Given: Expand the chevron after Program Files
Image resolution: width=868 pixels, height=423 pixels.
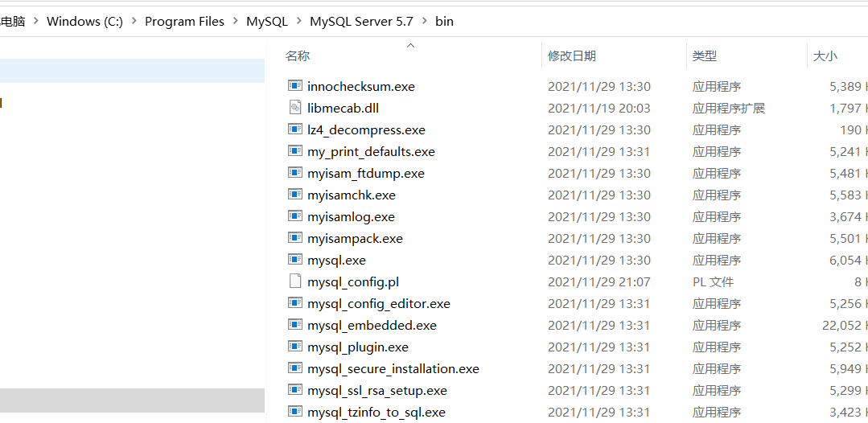Looking at the screenshot, I should (235, 21).
